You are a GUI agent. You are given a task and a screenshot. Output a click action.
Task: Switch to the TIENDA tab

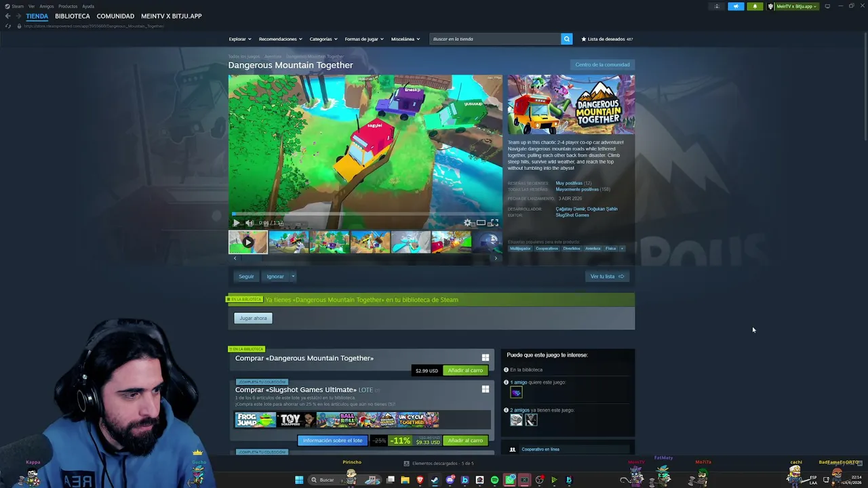click(37, 16)
